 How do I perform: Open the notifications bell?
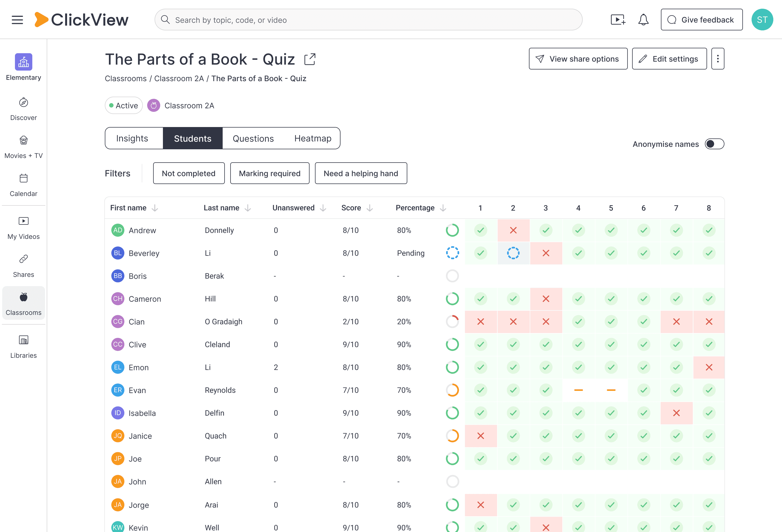(643, 20)
